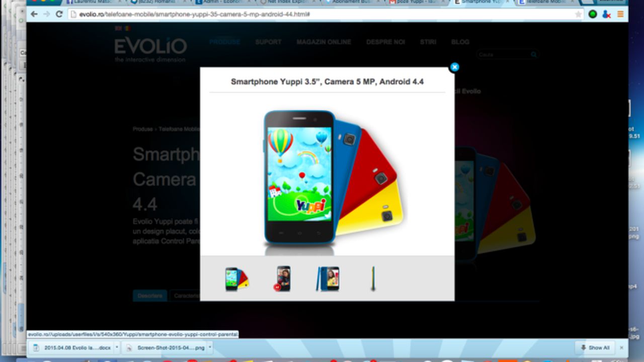Image resolution: width=644 pixels, height=362 pixels.
Task: Reload the page with the refresh icon
Action: [x=59, y=14]
